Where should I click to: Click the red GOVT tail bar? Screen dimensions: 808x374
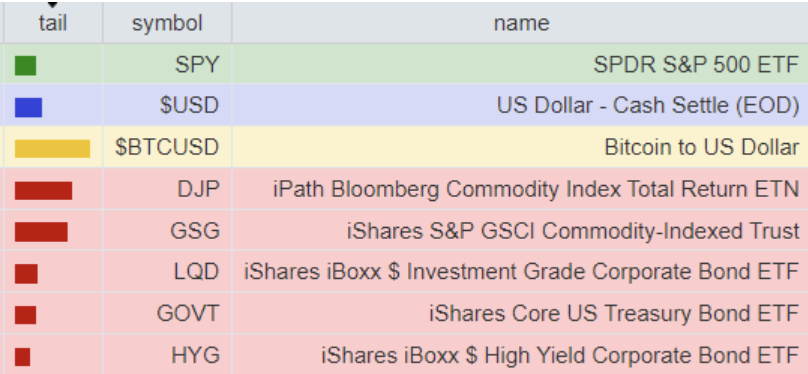[25, 315]
